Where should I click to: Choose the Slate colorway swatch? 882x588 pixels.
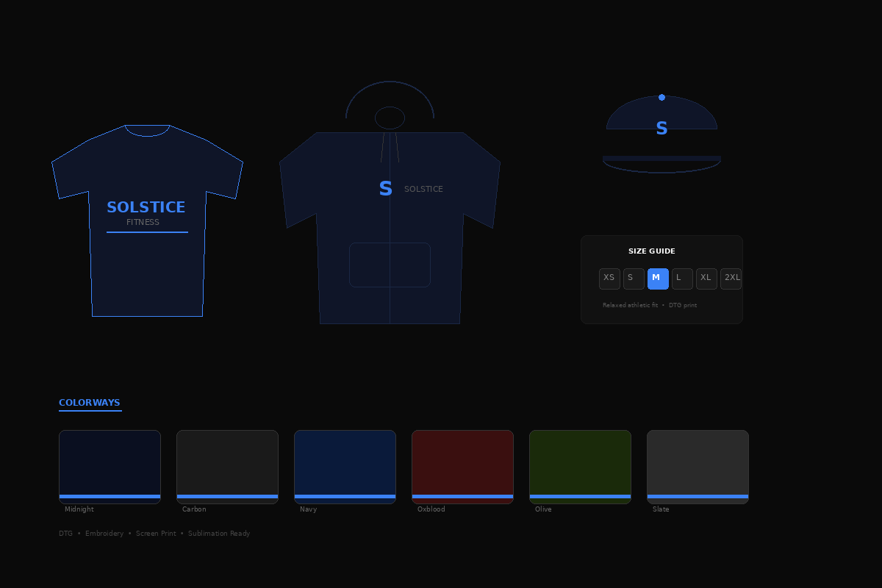[x=698, y=467]
